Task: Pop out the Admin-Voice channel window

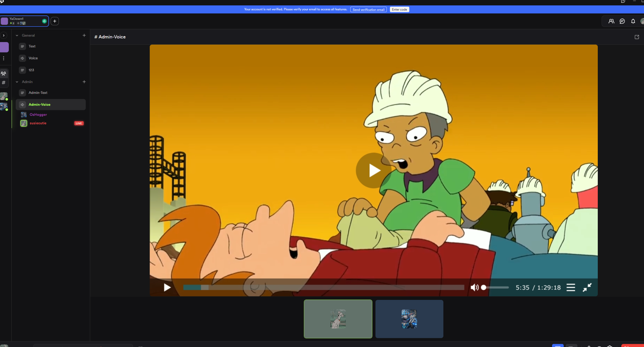Action: pos(637,37)
